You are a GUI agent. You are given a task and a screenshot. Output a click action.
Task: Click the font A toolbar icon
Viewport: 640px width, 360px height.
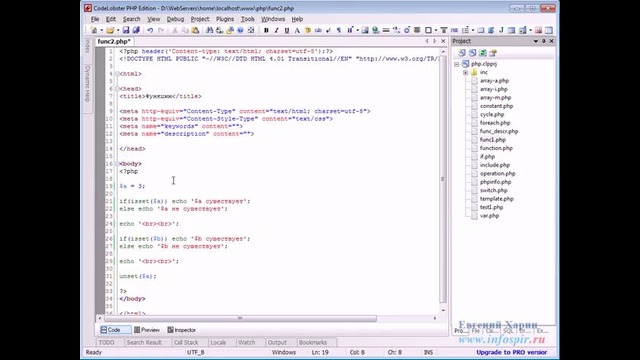(297, 30)
